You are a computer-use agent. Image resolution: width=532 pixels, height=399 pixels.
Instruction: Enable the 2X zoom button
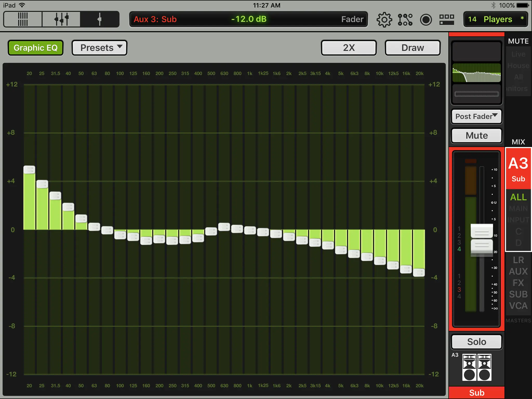(x=349, y=48)
